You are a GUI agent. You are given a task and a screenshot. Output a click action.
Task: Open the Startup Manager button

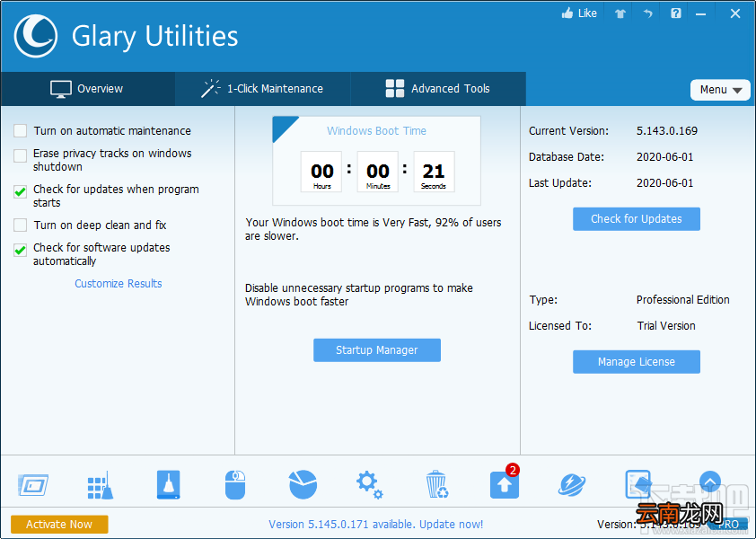pos(377,350)
